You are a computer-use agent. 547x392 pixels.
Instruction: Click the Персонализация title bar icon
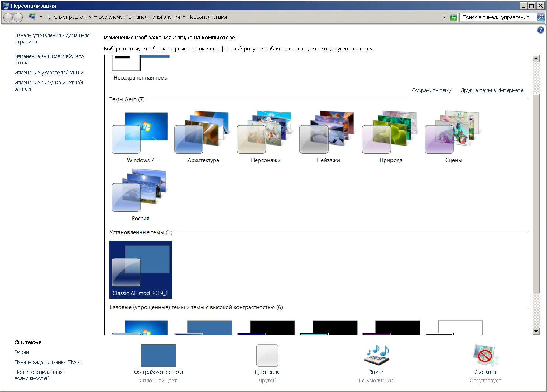pyautogui.click(x=6, y=6)
